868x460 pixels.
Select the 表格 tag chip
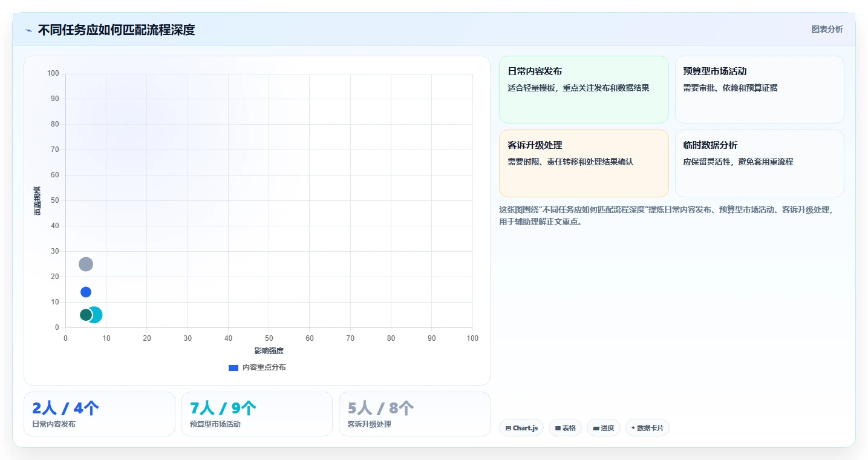click(x=565, y=428)
